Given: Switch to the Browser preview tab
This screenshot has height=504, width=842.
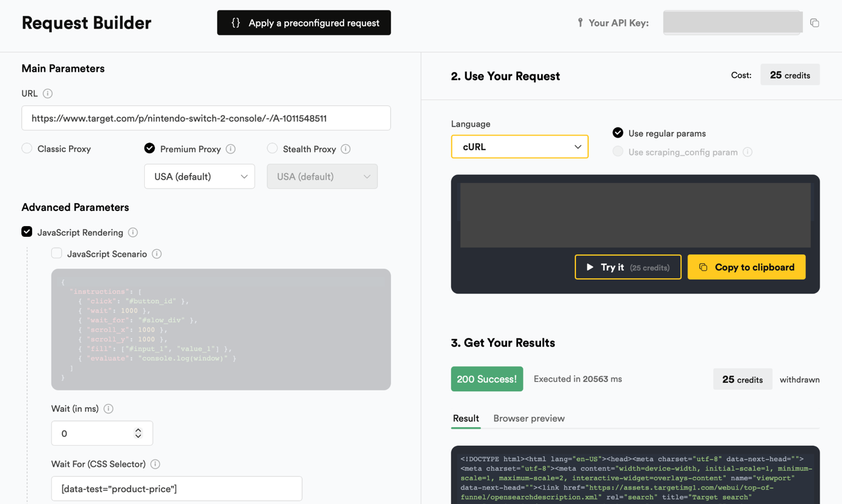Looking at the screenshot, I should [529, 419].
